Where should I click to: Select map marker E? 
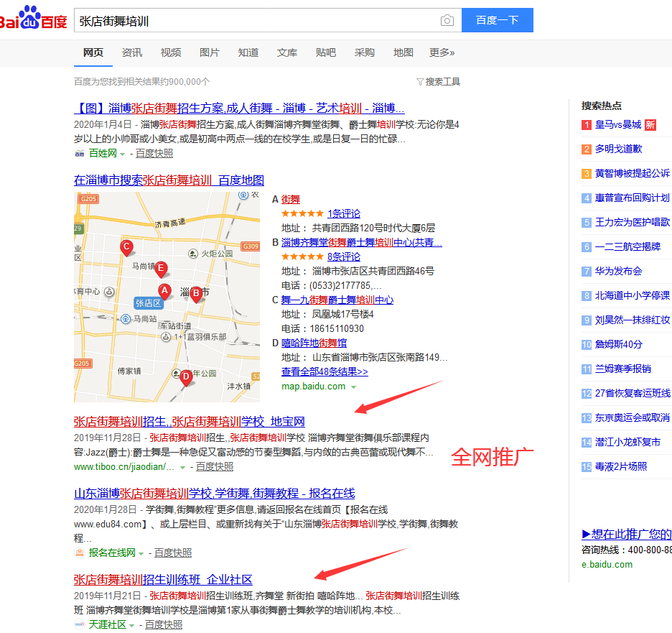tap(161, 269)
